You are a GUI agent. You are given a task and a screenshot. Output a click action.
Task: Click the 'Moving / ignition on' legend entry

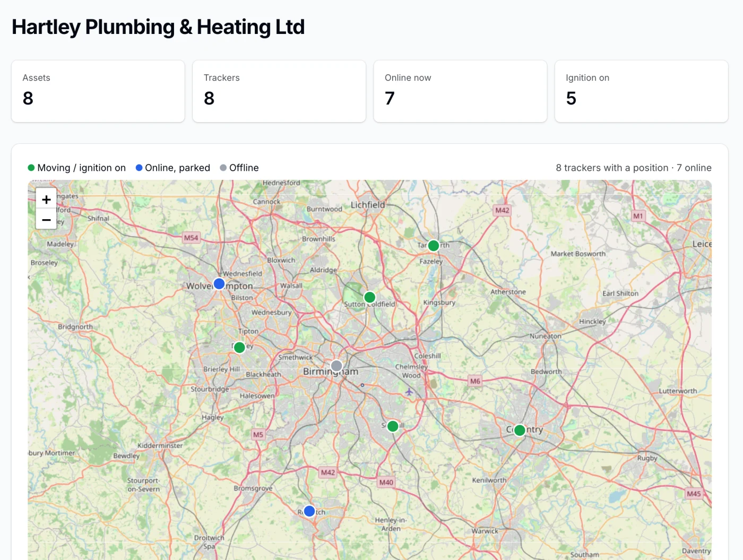coord(77,168)
